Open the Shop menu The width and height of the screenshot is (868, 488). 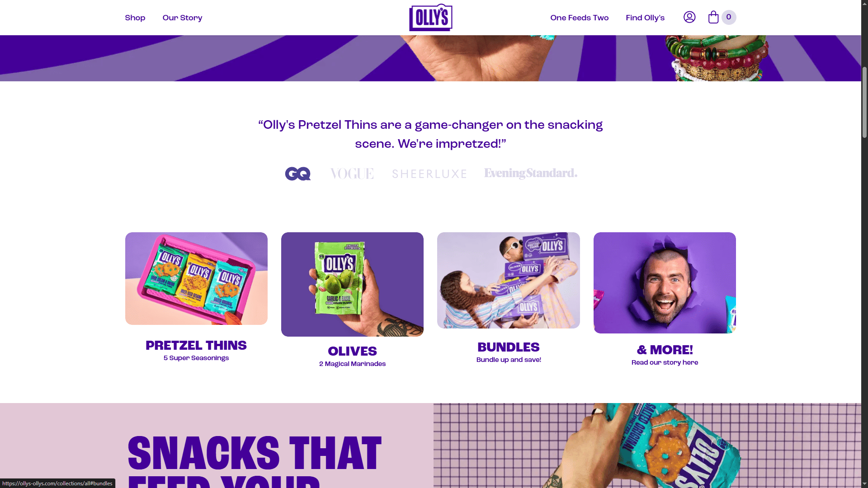135,18
